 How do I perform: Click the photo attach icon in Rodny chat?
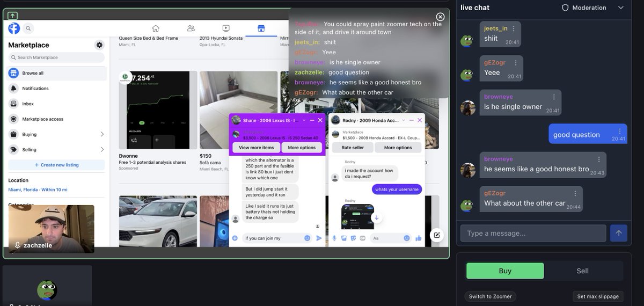tap(343, 238)
